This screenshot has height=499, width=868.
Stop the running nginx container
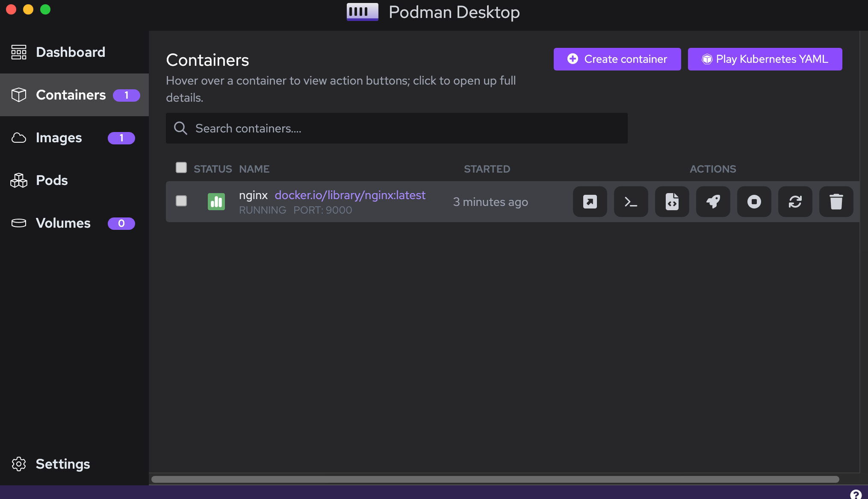pyautogui.click(x=754, y=201)
